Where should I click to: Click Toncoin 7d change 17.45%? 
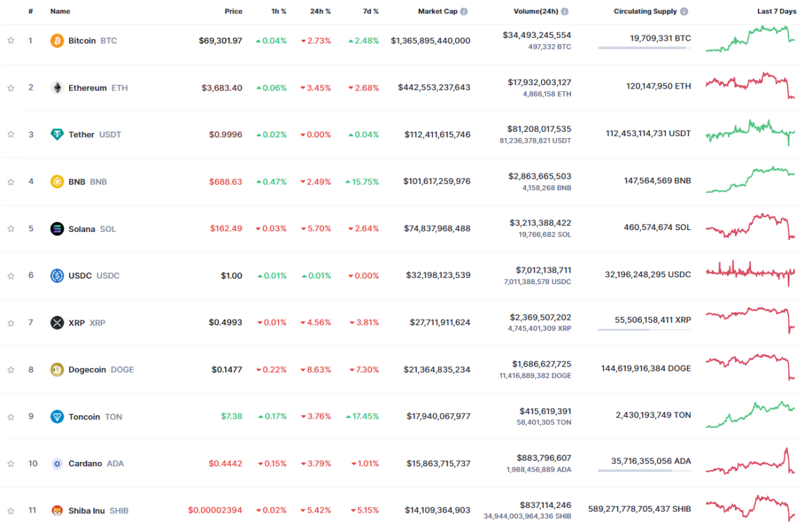(362, 417)
